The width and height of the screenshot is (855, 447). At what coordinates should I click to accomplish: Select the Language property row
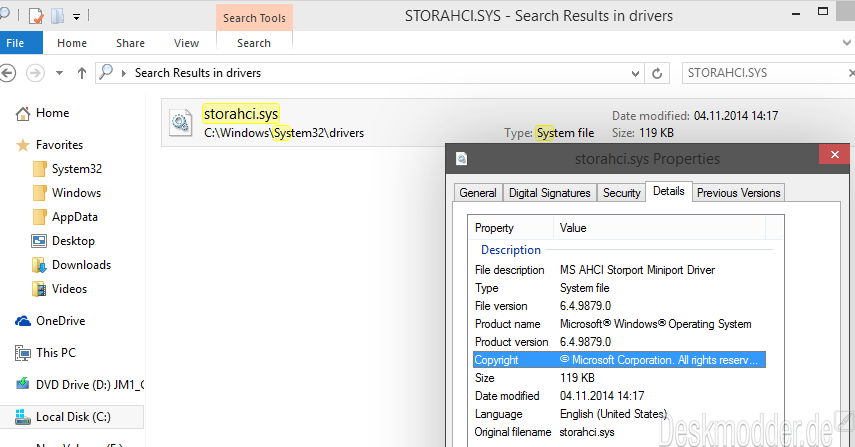(x=619, y=414)
